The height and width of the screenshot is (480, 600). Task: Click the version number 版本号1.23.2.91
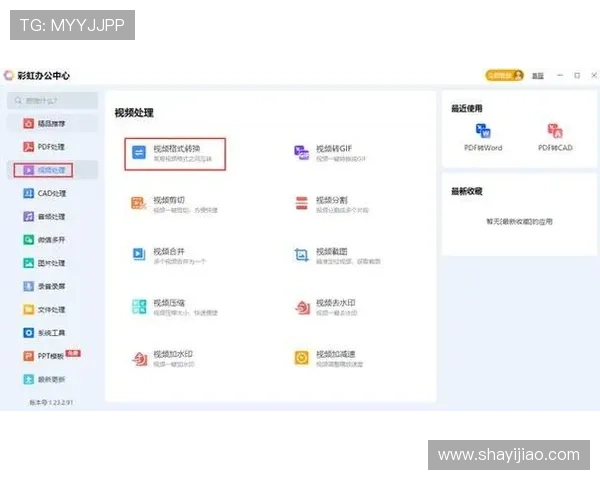click(51, 402)
